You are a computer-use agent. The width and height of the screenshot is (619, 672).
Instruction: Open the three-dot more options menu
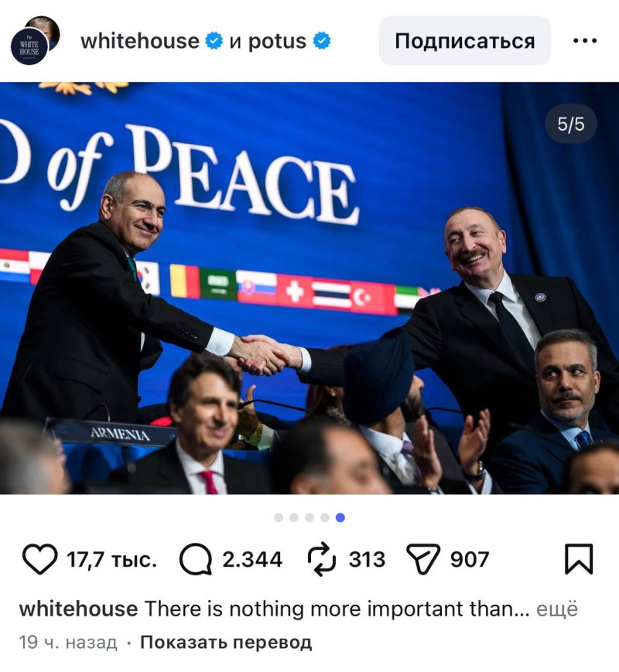pyautogui.click(x=585, y=41)
